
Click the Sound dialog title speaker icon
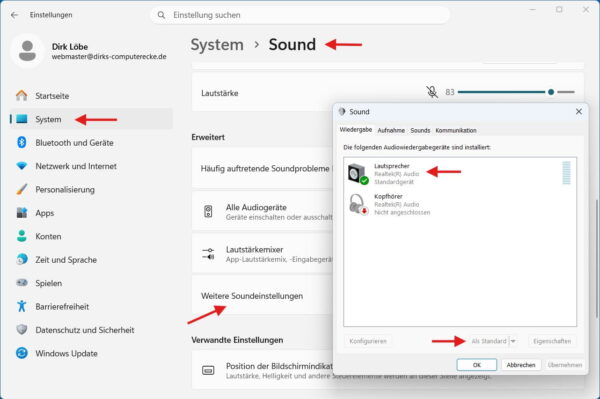tap(342, 111)
